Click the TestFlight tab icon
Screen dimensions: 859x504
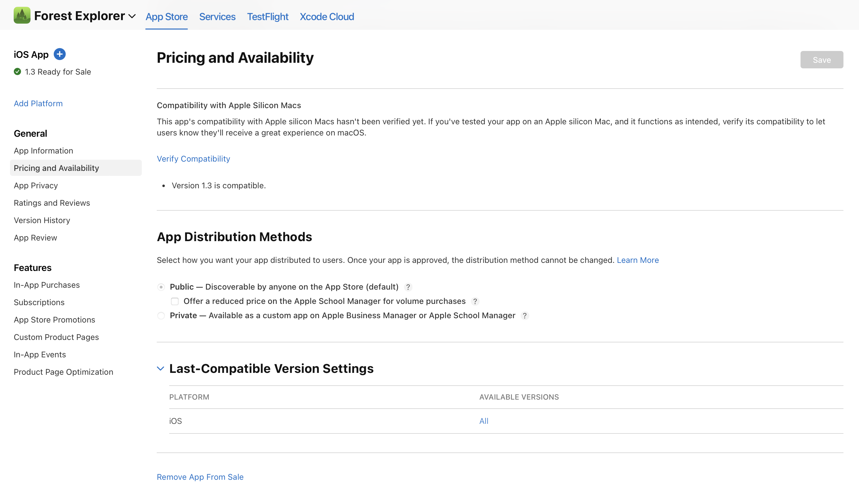(x=268, y=16)
